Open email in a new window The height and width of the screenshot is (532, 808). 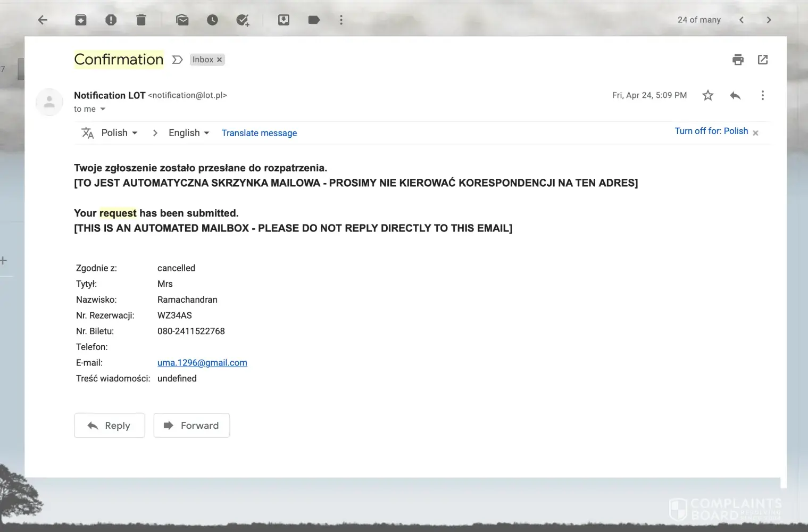coord(763,60)
